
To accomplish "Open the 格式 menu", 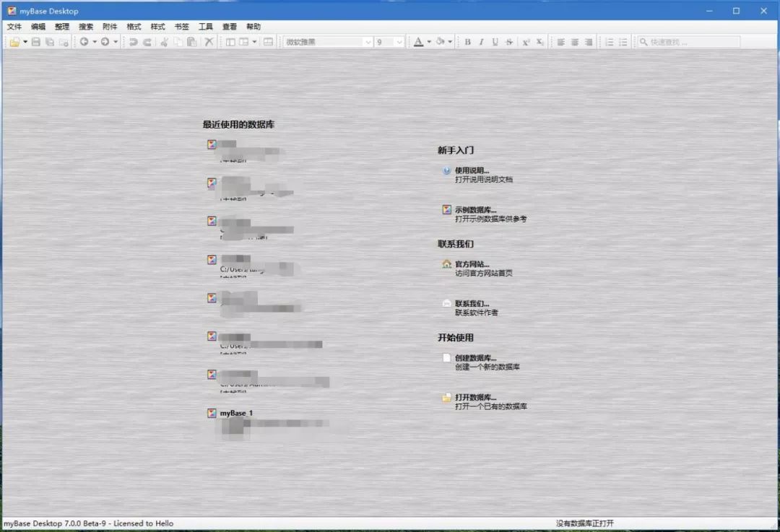I will (x=134, y=27).
